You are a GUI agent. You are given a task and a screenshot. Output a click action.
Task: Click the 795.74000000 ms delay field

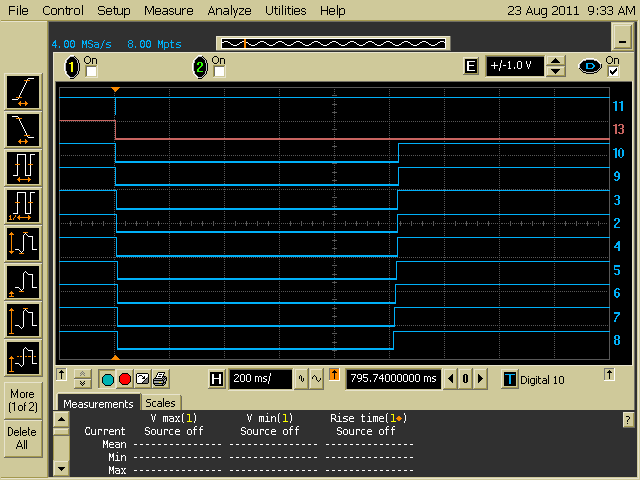(393, 379)
